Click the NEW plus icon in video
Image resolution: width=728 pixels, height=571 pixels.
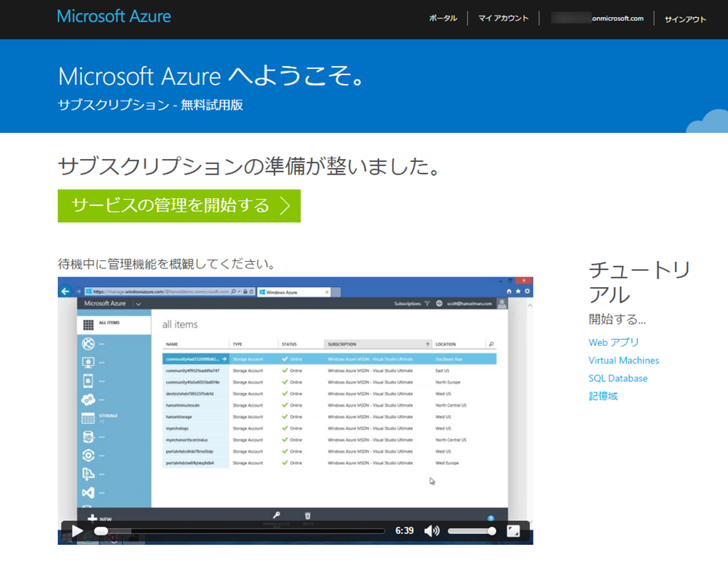pyautogui.click(x=92, y=518)
